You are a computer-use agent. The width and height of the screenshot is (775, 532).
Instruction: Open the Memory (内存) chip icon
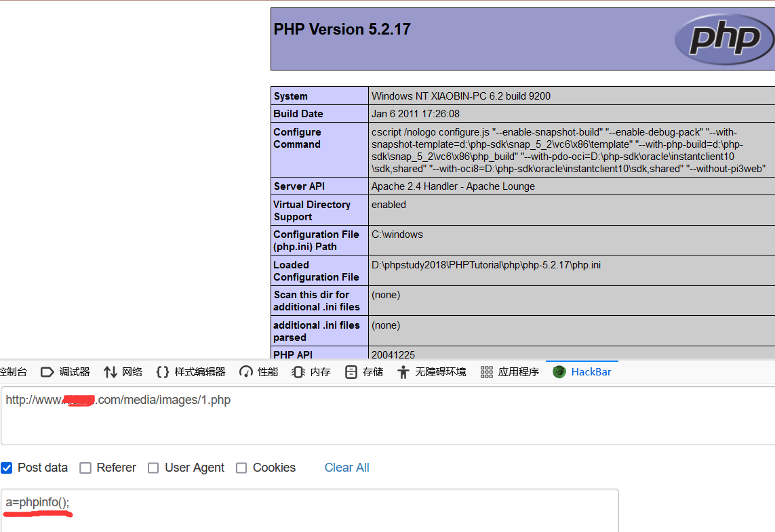point(298,372)
